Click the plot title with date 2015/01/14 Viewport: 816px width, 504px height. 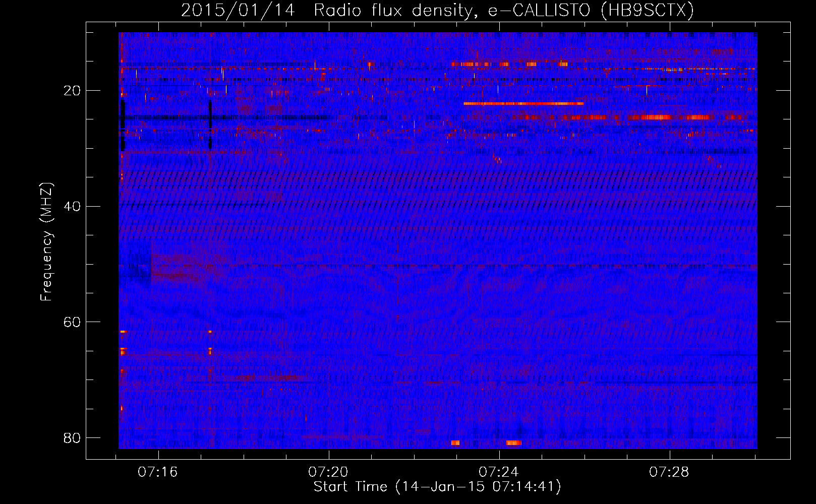pyautogui.click(x=437, y=10)
